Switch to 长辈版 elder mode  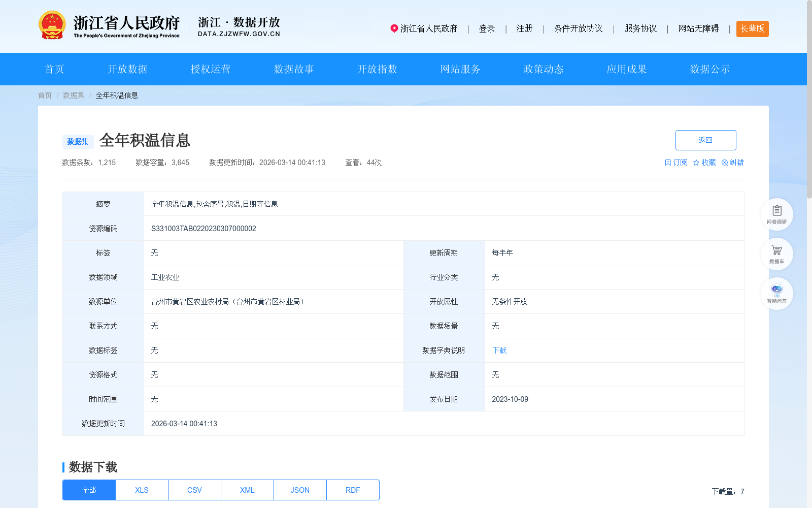(x=752, y=29)
